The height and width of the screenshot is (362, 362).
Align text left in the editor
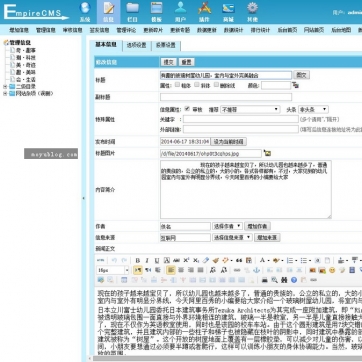pyautogui.click(x=171, y=270)
